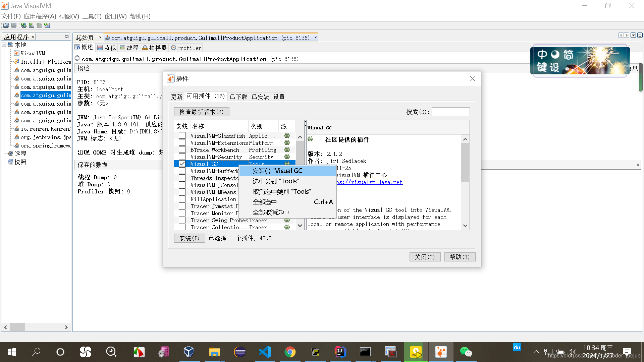Viewport: 644px width, 362px height.
Task: Collapse the 本地 tree node
Action: (x=4, y=45)
